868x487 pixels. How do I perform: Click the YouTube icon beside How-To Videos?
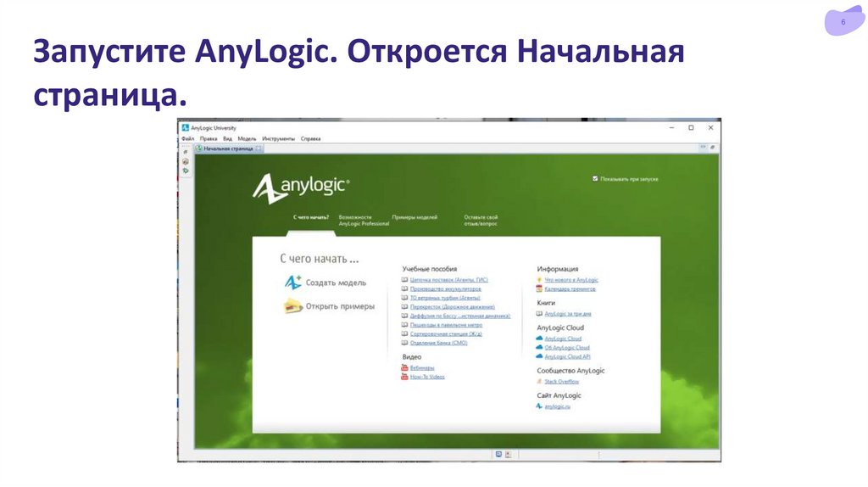coord(404,376)
